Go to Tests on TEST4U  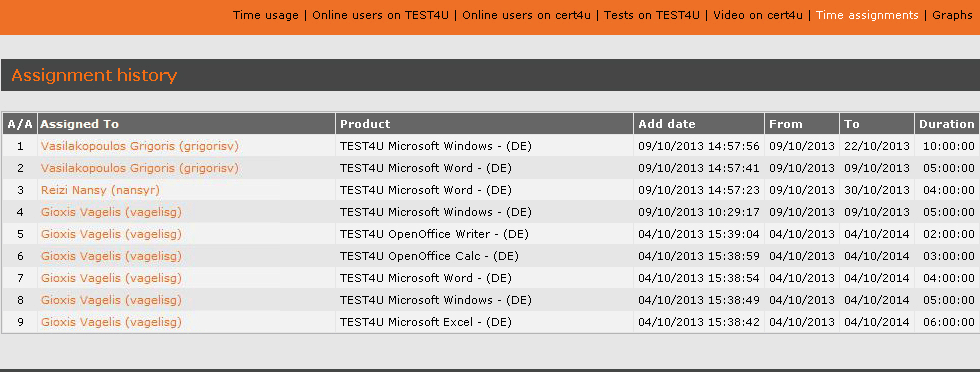coord(652,15)
